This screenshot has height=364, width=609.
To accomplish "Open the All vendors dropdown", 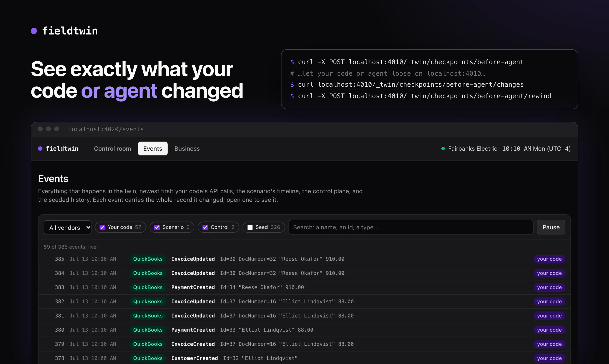I will tap(68, 227).
